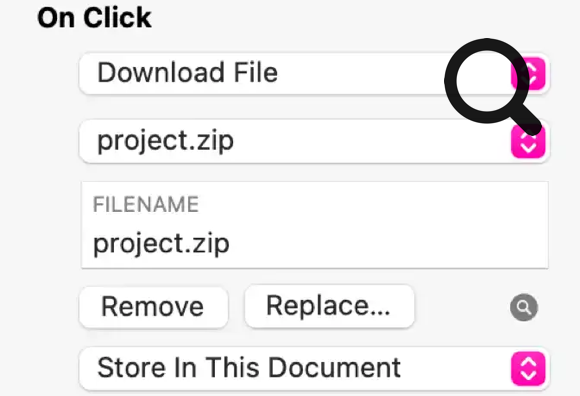Open the Download File action dropdown
Image resolution: width=580 pixels, height=396 pixels.
[314, 74]
